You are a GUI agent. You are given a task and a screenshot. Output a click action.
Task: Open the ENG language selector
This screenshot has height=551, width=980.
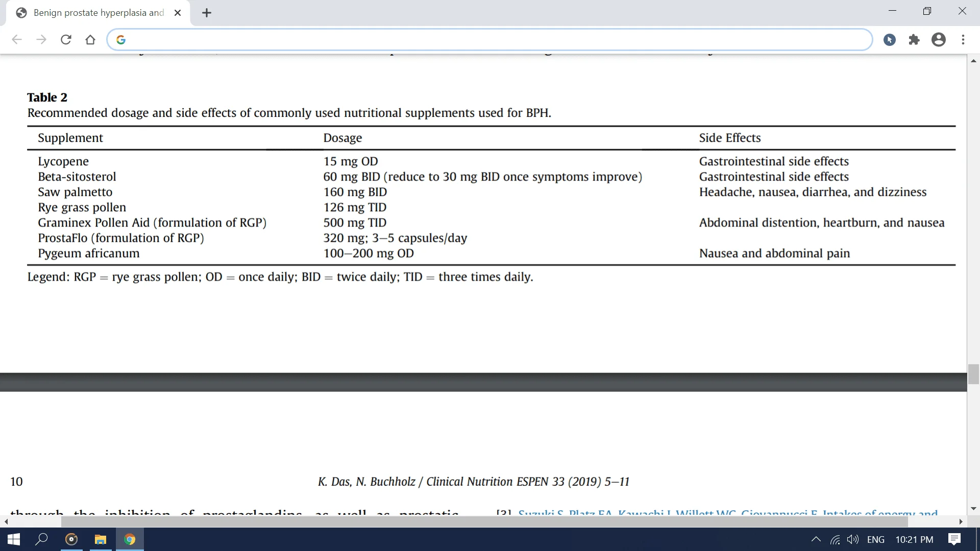click(875, 539)
